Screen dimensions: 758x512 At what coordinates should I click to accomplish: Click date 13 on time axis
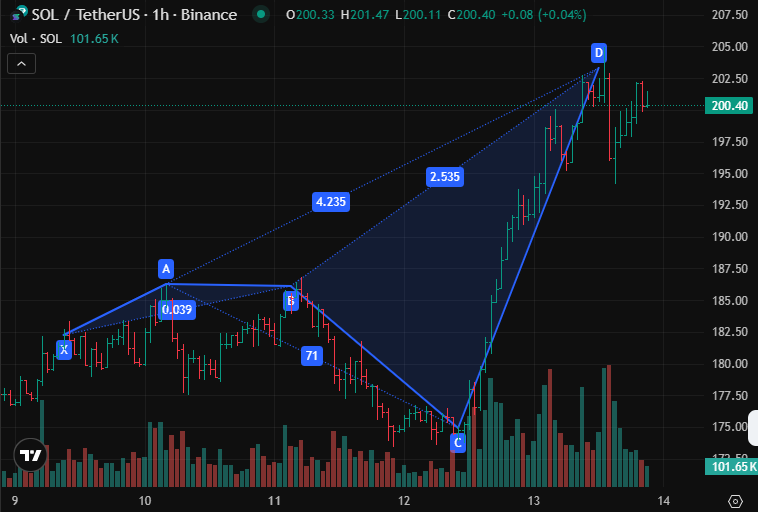point(533,501)
